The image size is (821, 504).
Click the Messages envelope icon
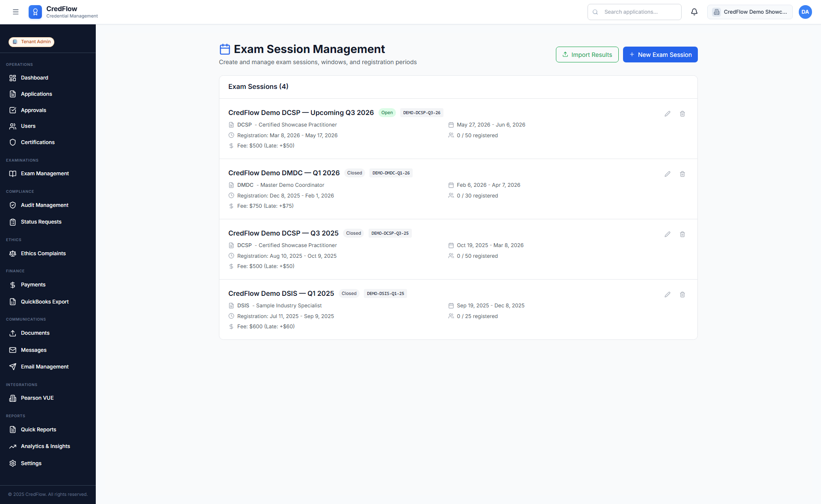point(13,350)
